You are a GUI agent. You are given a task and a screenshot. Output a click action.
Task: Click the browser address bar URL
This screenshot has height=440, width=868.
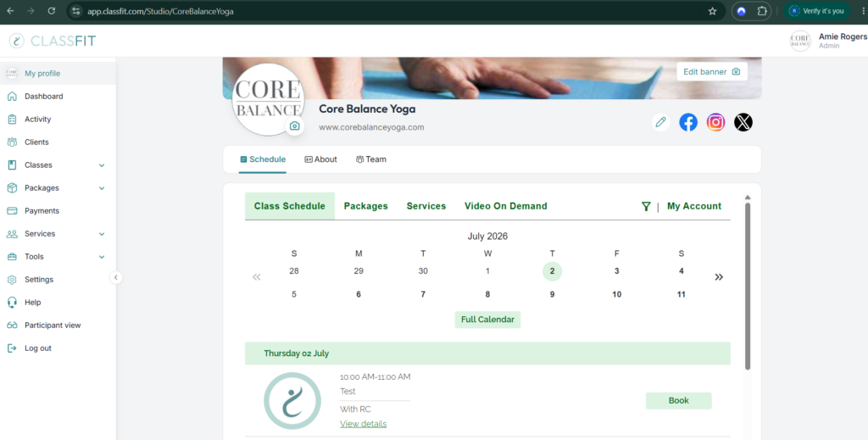click(x=160, y=11)
